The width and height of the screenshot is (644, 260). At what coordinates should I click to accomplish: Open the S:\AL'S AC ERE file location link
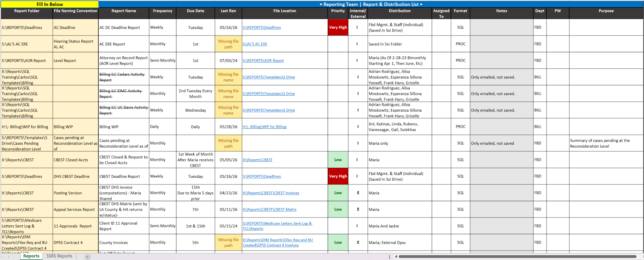[x=255, y=44]
